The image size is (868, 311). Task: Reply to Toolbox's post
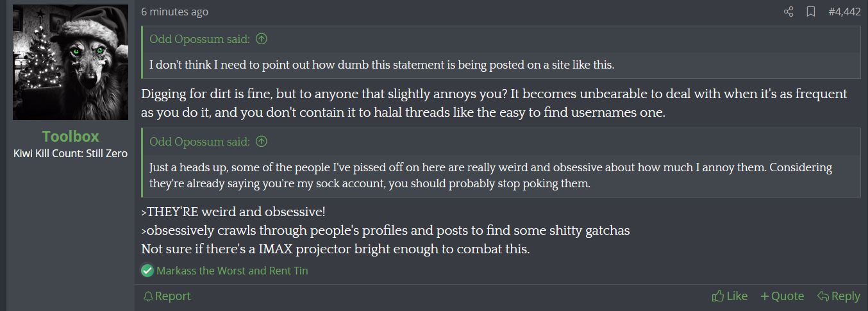839,296
